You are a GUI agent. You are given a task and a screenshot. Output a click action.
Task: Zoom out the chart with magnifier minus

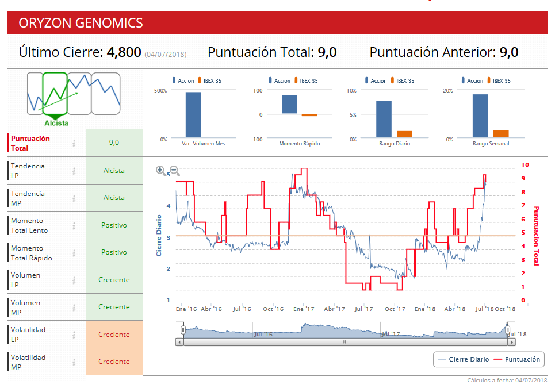[x=174, y=170]
